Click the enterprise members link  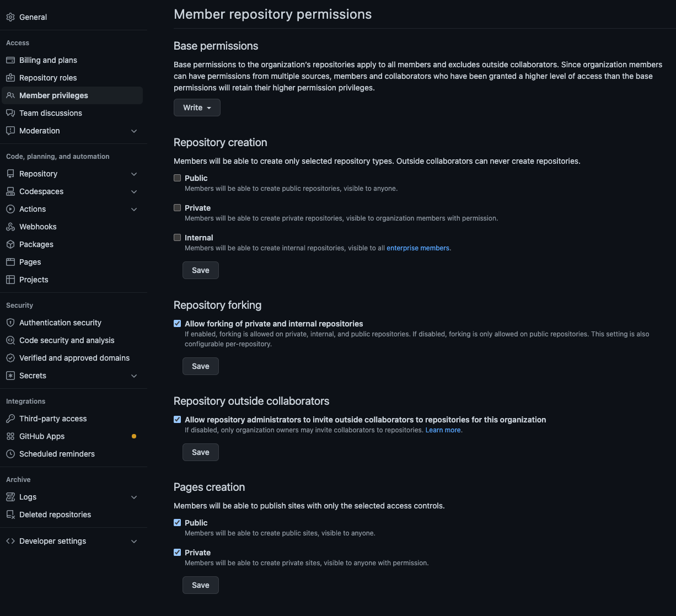[x=417, y=248]
